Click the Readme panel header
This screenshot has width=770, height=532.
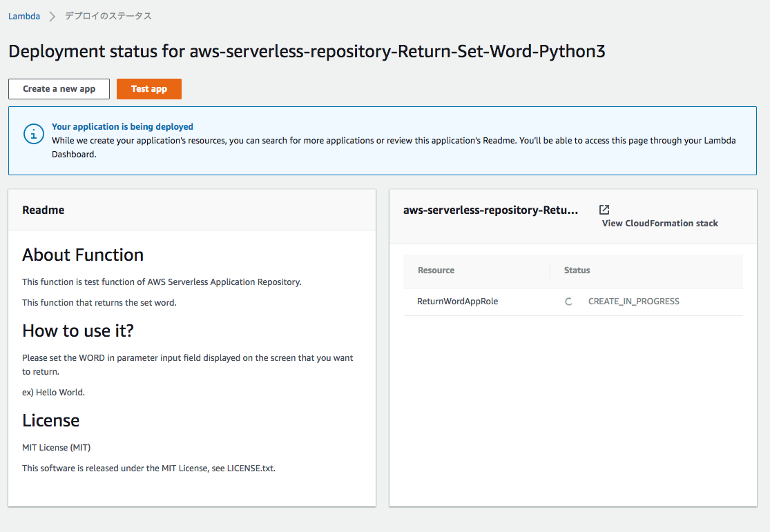pyautogui.click(x=43, y=209)
